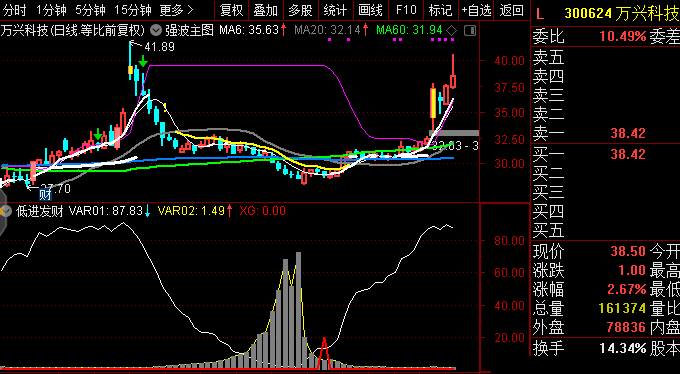Image resolution: width=680 pixels, height=374 pixels.
Task: Click the 标记 mark button
Action: coord(440,10)
